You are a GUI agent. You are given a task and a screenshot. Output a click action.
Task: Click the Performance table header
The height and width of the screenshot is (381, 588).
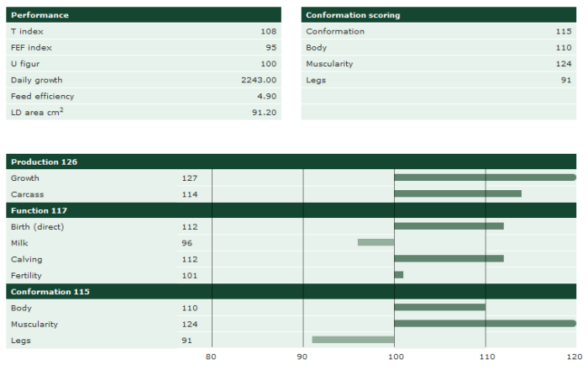(x=39, y=15)
